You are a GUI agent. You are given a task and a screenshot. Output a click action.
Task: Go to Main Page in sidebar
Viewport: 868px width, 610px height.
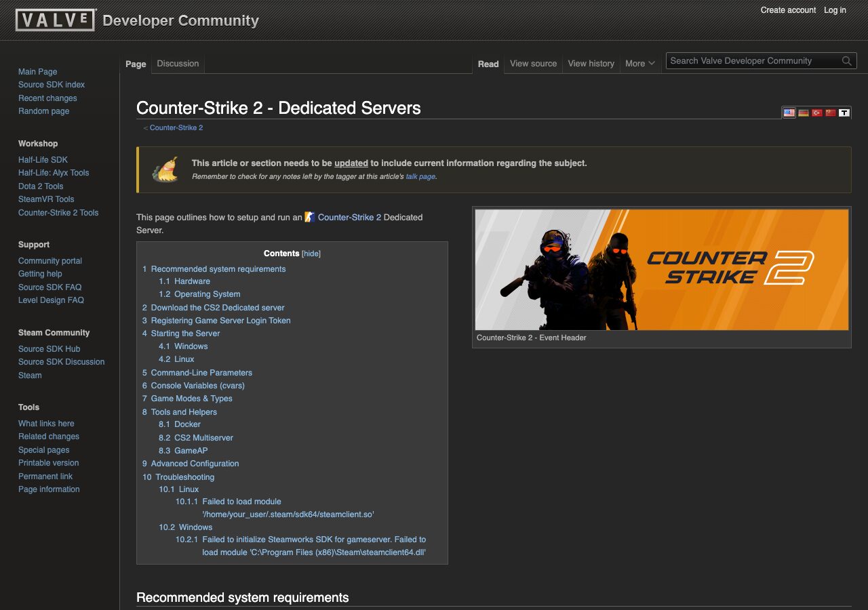click(37, 72)
